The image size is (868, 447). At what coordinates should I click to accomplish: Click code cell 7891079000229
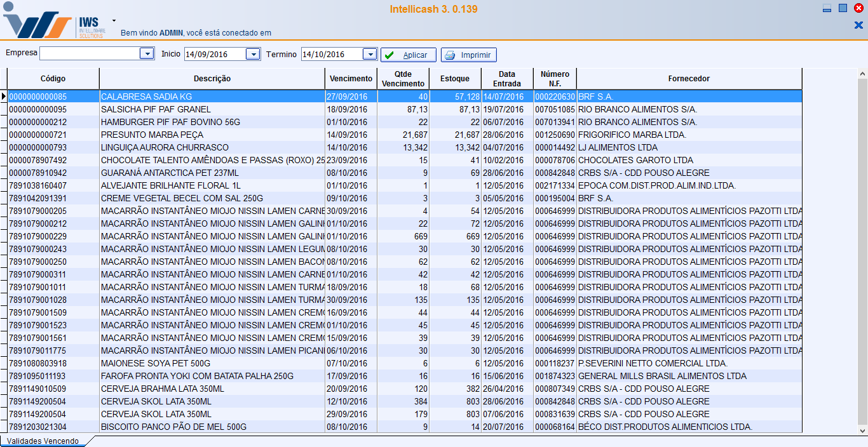53,236
